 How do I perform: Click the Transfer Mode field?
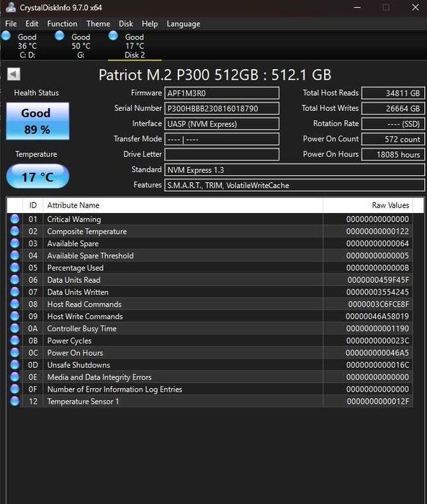(x=222, y=139)
